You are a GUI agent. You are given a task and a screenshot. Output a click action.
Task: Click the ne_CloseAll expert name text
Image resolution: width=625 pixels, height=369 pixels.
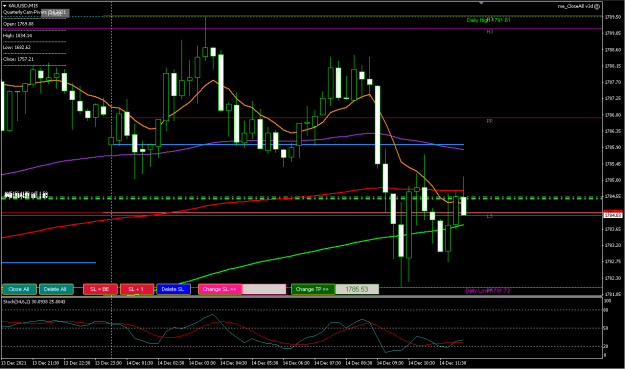pos(575,6)
